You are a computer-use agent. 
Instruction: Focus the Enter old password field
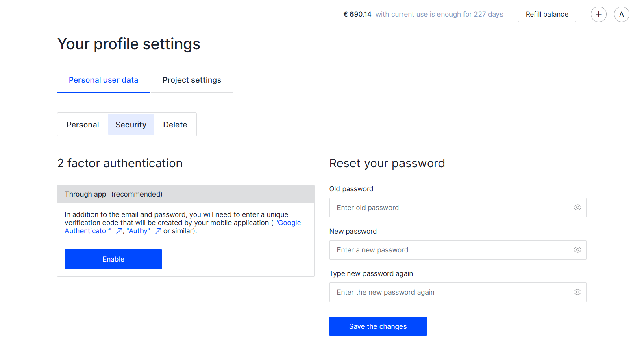click(x=447, y=208)
